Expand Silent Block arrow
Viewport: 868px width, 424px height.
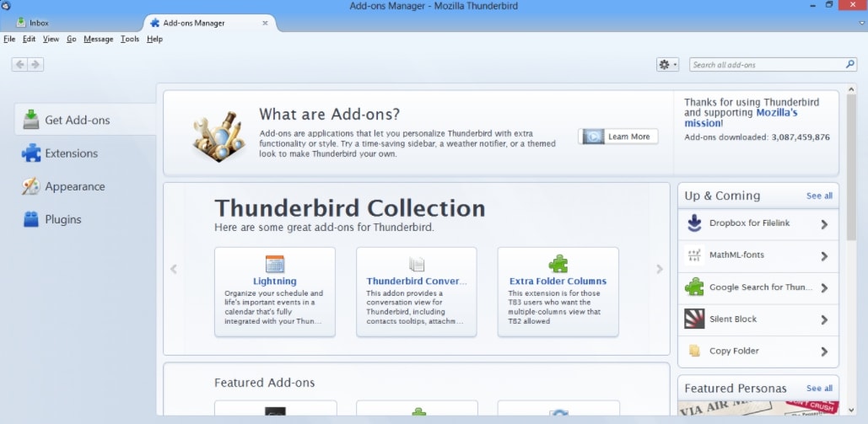pyautogui.click(x=824, y=320)
